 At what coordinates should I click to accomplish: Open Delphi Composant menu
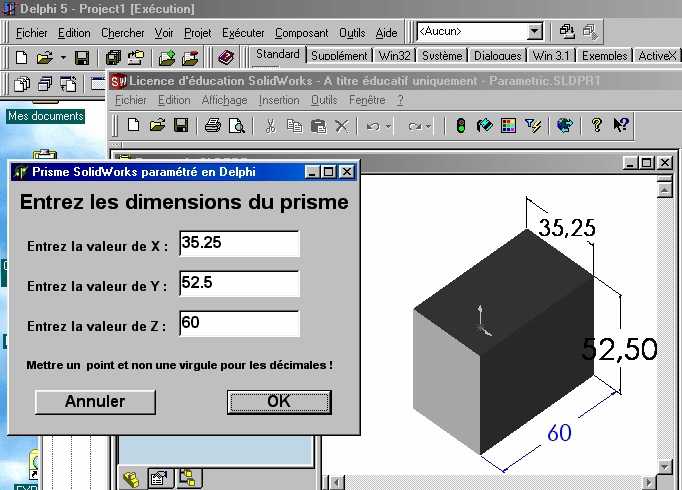point(301,33)
